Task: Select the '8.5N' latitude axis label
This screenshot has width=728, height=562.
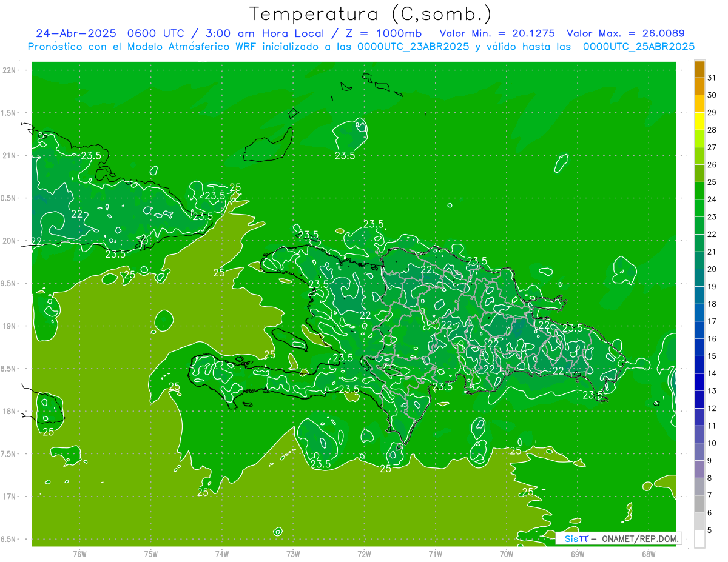Action: 8,369
